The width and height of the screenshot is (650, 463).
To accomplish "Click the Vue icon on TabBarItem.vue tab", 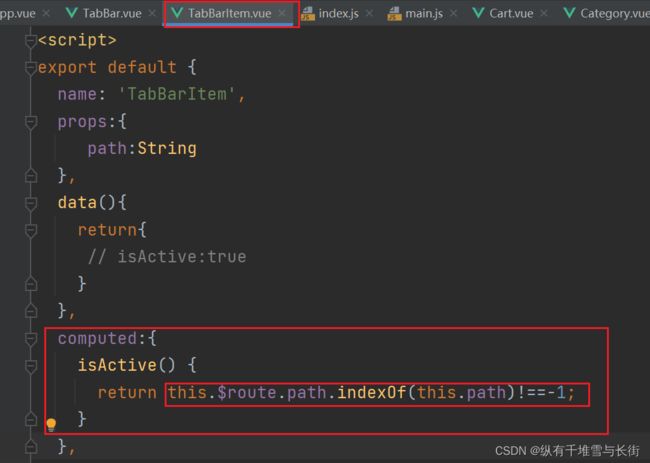I will coord(177,13).
